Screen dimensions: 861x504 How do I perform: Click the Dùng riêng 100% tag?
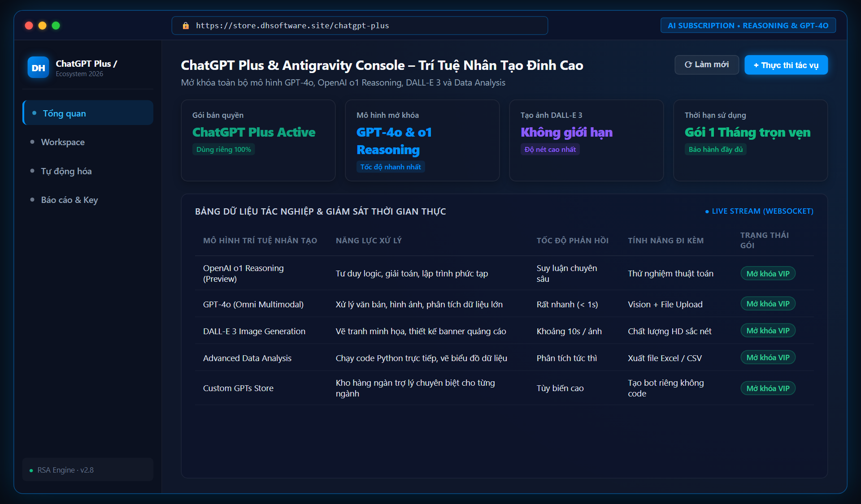(224, 150)
